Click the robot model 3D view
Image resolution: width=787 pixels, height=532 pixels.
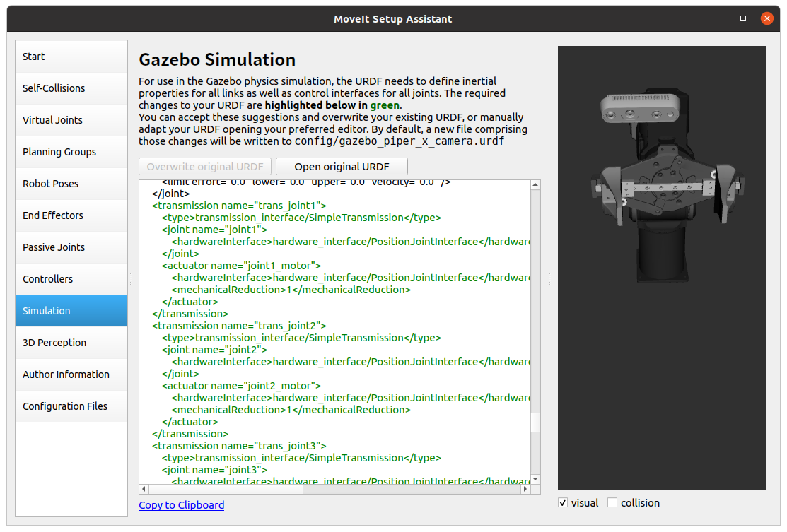click(662, 268)
